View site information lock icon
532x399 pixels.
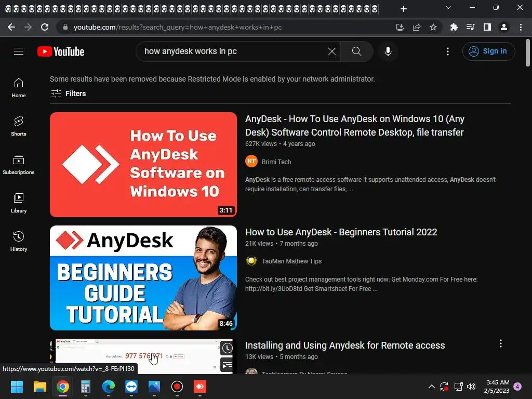(65, 27)
